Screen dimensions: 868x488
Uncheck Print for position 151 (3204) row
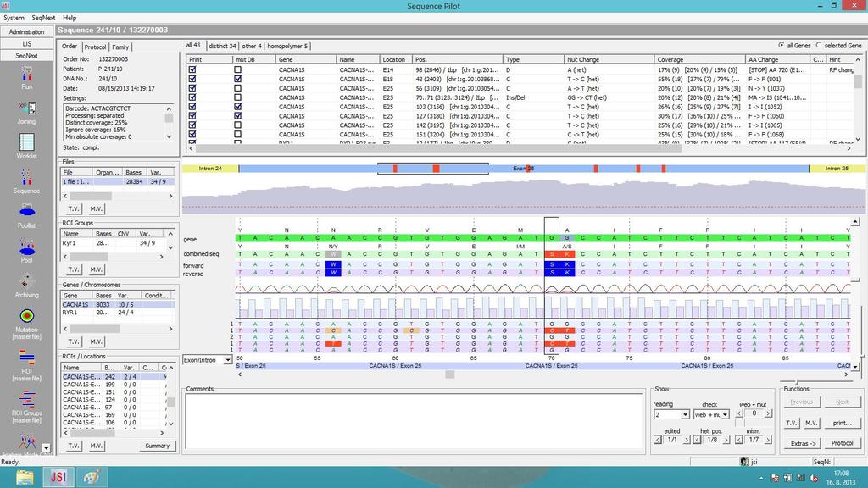(192, 135)
